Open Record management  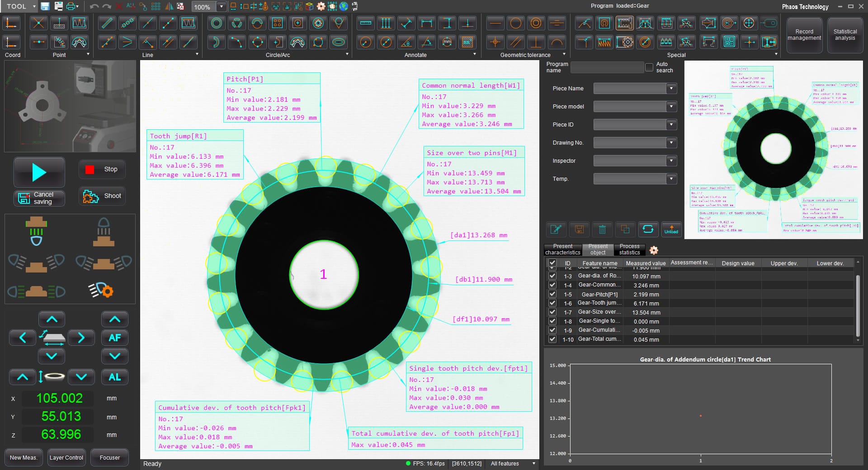(804, 35)
